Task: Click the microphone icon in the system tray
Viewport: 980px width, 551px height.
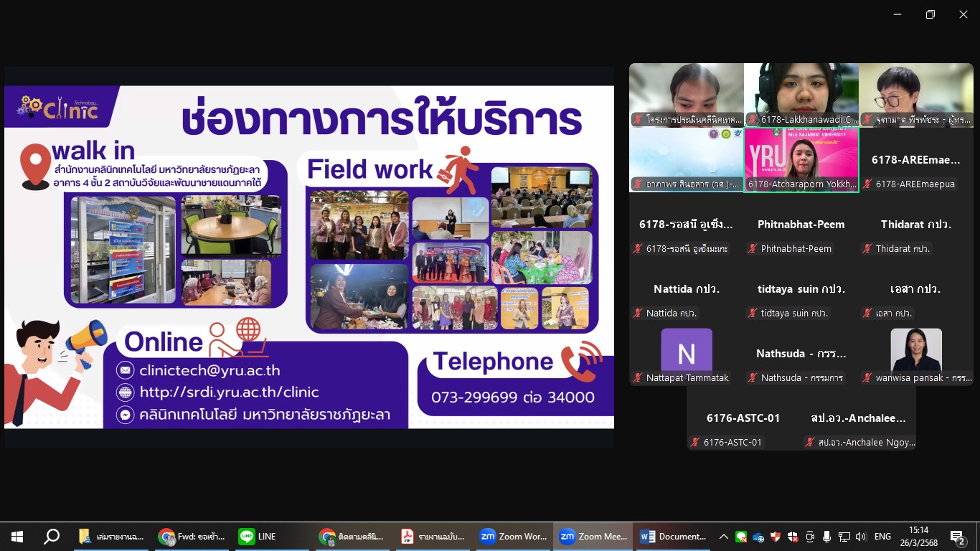Action: click(x=827, y=537)
